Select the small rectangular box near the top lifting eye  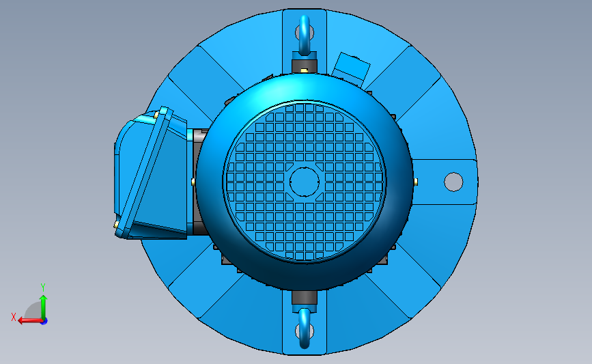(351, 70)
